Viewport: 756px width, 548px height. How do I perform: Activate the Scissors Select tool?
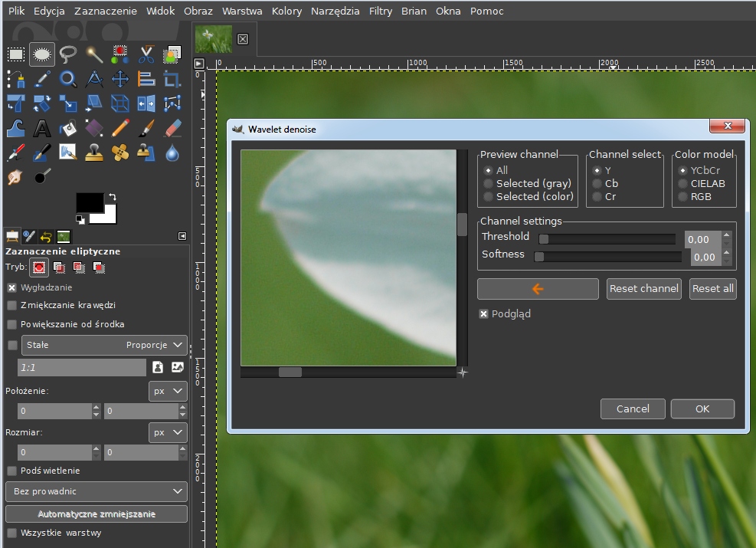pyautogui.click(x=146, y=54)
